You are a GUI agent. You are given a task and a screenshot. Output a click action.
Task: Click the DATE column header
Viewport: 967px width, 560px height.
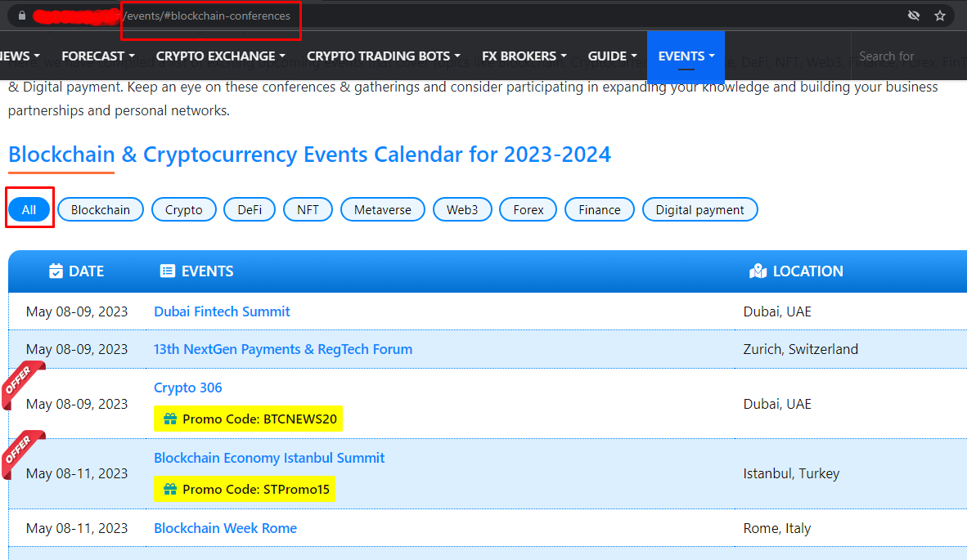[76, 271]
